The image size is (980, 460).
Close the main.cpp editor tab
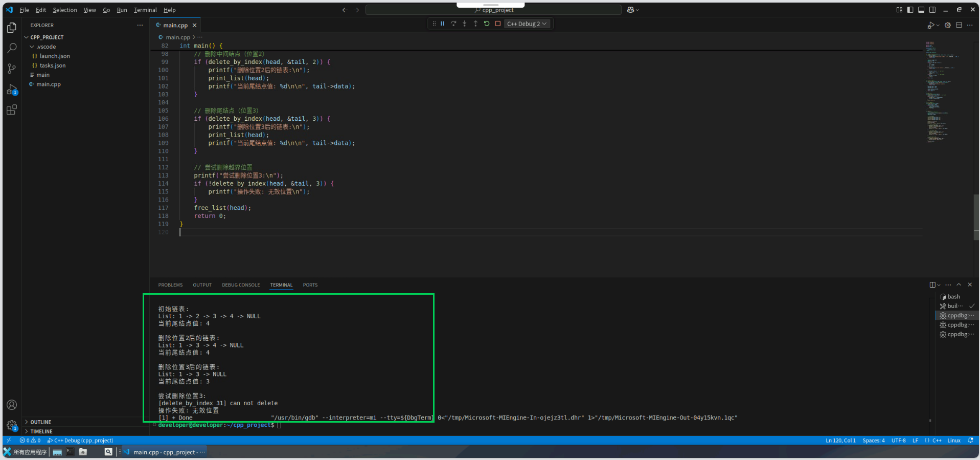click(x=194, y=25)
